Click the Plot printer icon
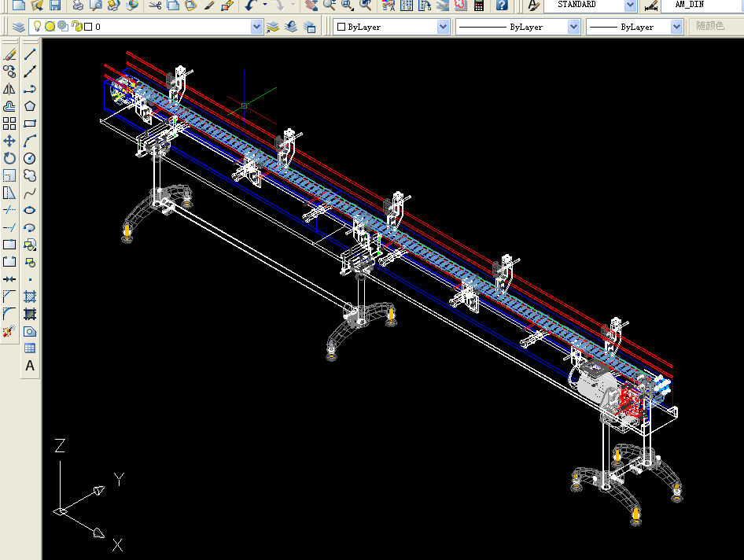744x560 pixels. [x=78, y=5]
